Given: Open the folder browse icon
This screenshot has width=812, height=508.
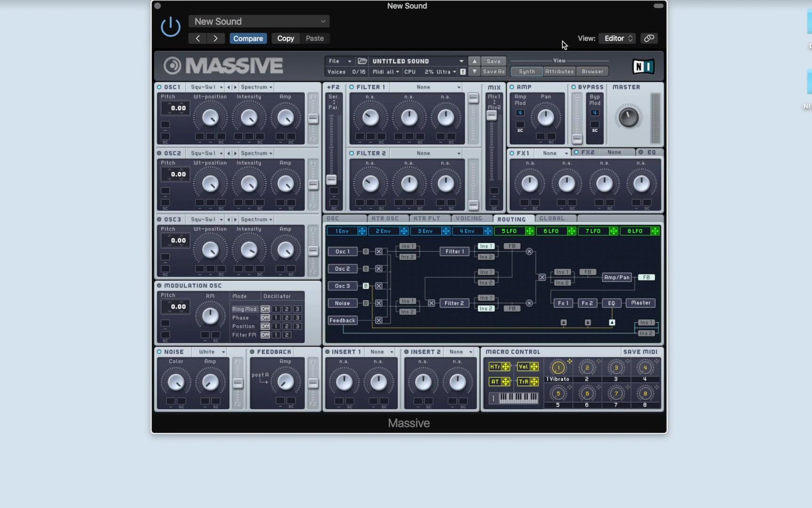Looking at the screenshot, I should click(362, 61).
